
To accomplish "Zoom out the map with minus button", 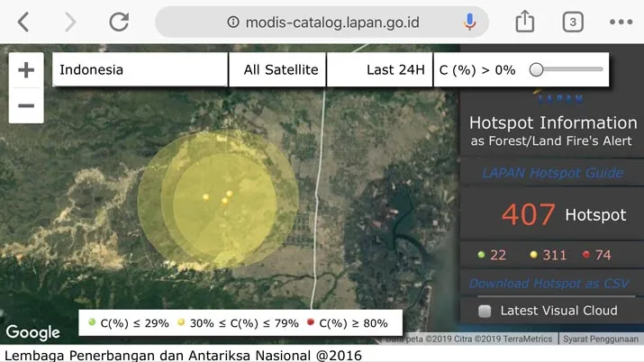I will click(26, 105).
